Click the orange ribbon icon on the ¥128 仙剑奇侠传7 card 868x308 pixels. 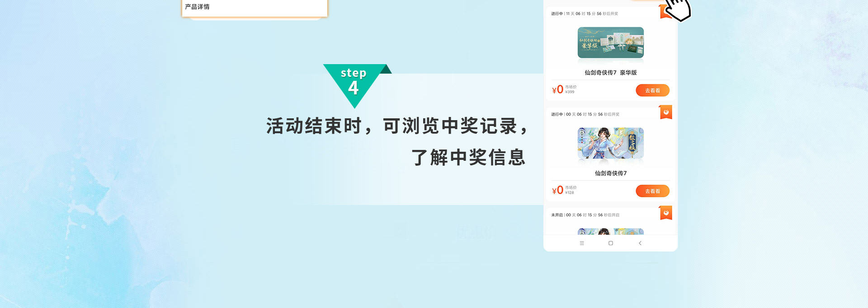tap(666, 112)
